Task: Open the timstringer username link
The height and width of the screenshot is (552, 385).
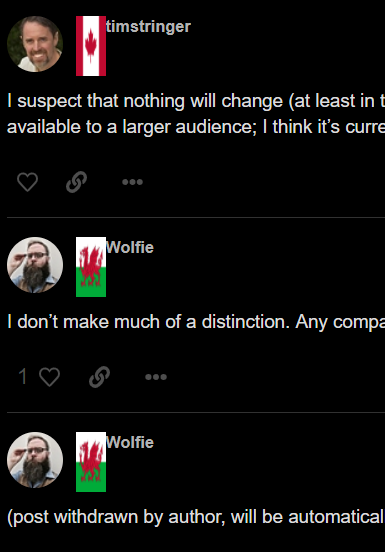Action: [x=148, y=26]
